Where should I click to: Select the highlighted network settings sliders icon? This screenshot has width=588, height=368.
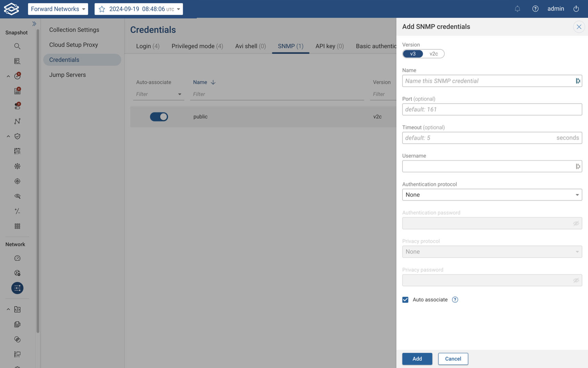[x=17, y=288]
